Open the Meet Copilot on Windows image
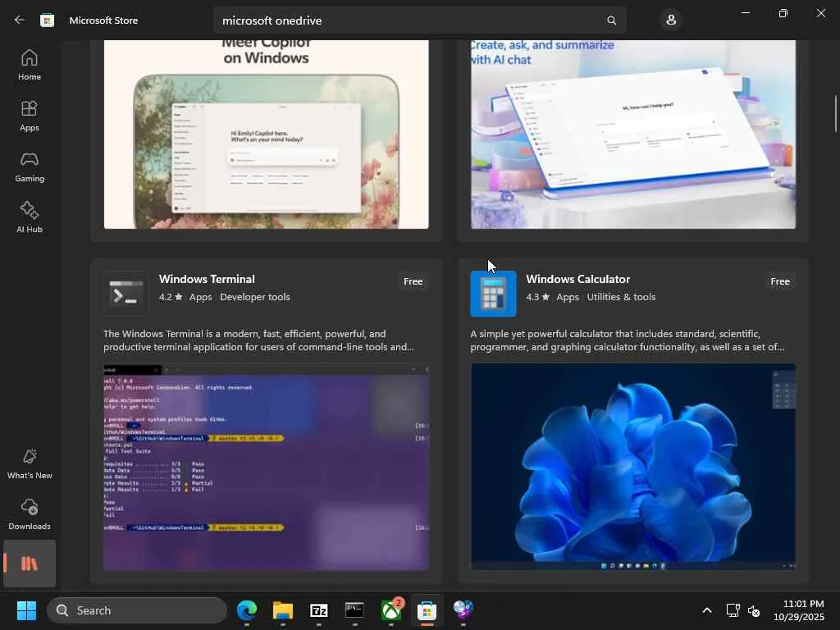 267,135
